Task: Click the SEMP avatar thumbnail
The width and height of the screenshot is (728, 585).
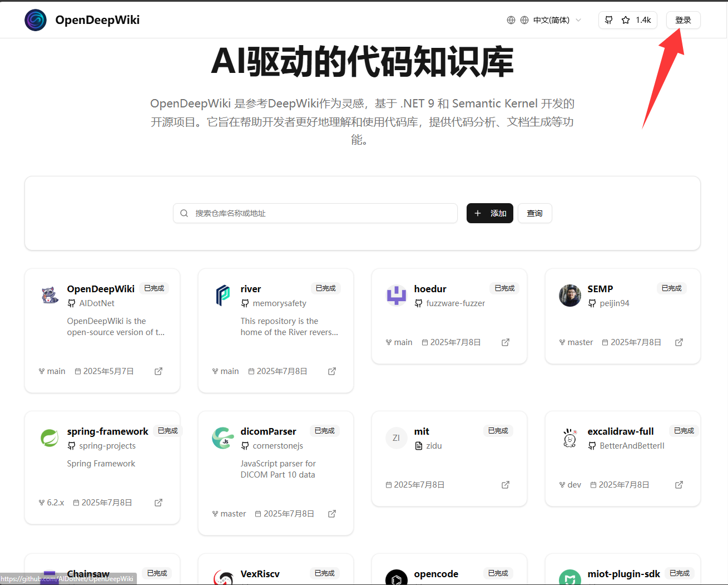Action: pyautogui.click(x=569, y=296)
